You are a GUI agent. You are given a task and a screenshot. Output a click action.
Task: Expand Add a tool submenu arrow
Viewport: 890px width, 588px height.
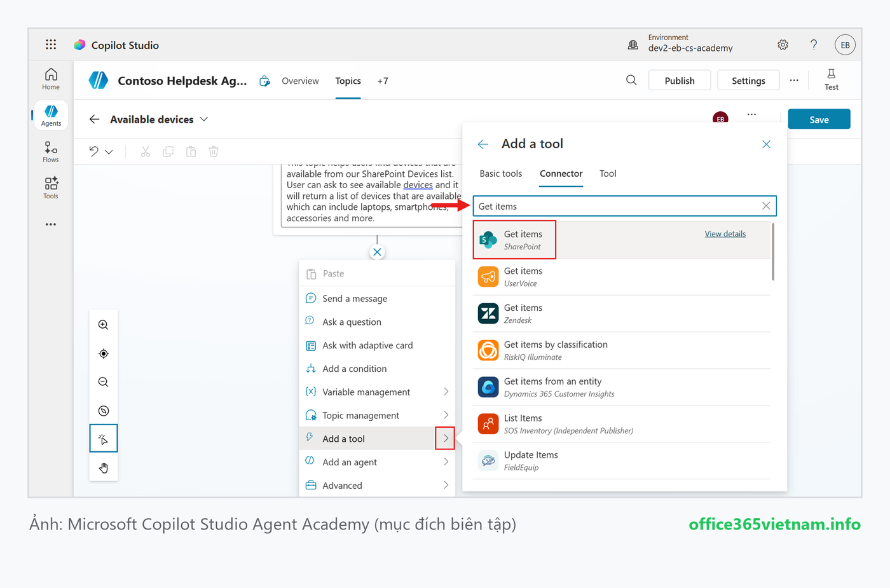(445, 439)
